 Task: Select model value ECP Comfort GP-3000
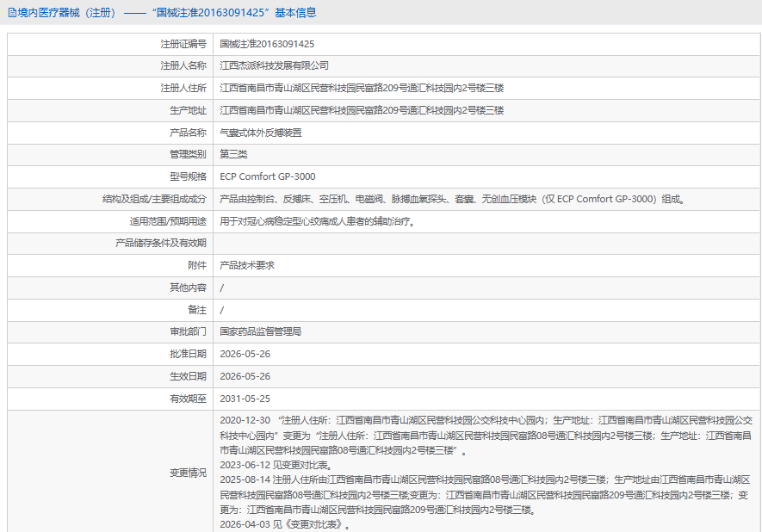click(x=267, y=176)
